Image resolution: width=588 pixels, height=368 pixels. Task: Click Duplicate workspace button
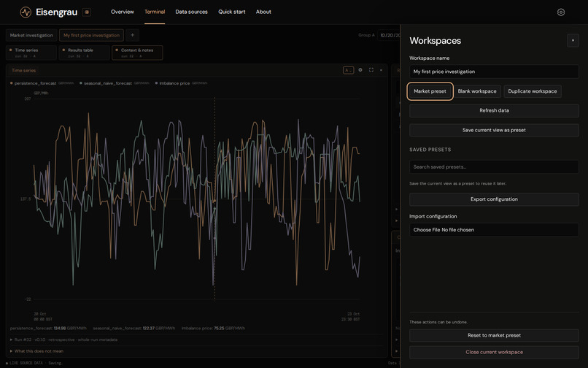[x=532, y=91]
